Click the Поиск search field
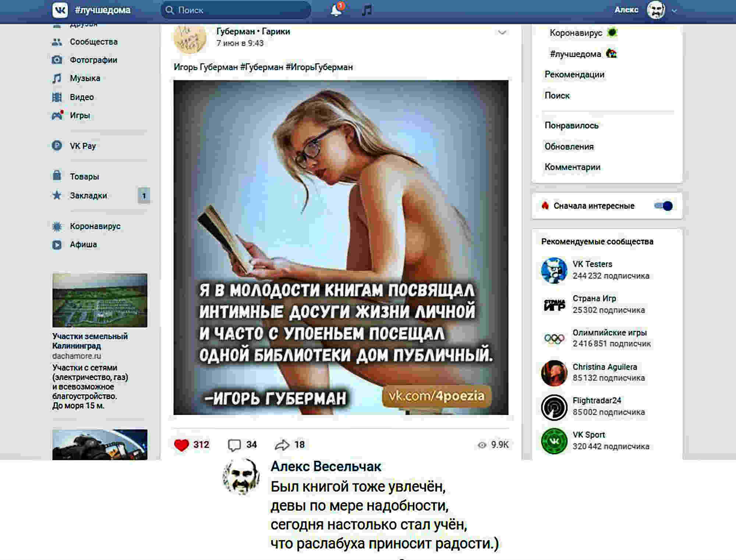 (x=236, y=10)
